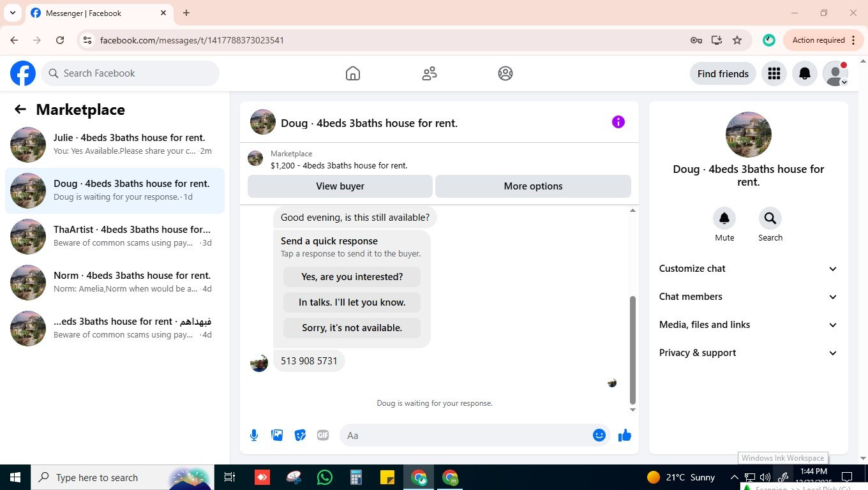This screenshot has height=490, width=868.
Task: Click the chat messages scrollbar
Action: [632, 350]
